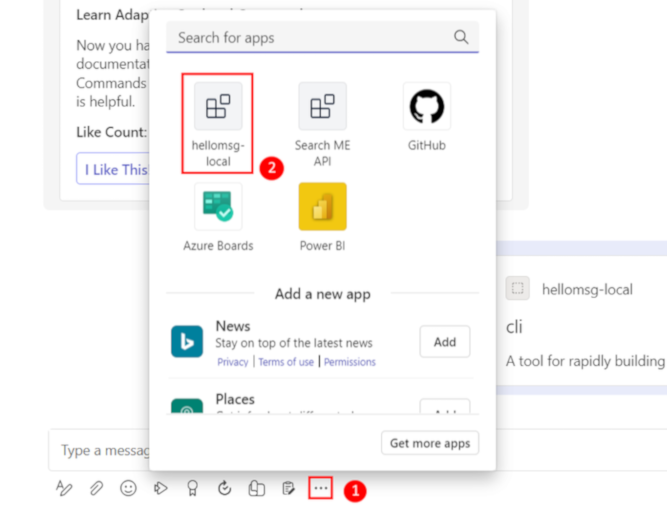Open the more extensions ellipsis
This screenshot has height=513, width=667.
(x=320, y=488)
